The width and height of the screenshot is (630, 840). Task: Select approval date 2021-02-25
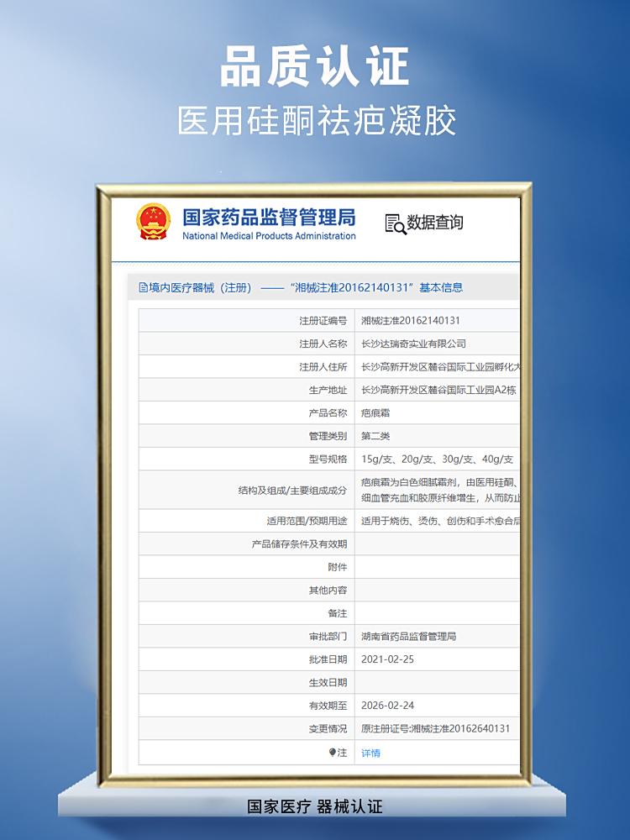pos(387,659)
